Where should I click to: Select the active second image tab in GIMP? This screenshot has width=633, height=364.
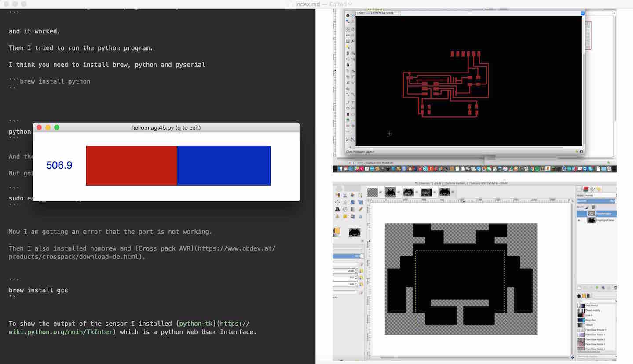click(x=391, y=192)
